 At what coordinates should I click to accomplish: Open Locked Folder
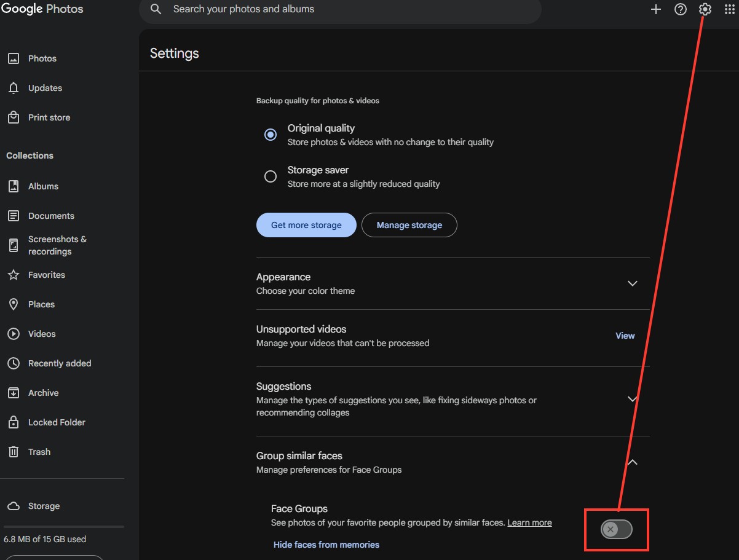tap(57, 422)
